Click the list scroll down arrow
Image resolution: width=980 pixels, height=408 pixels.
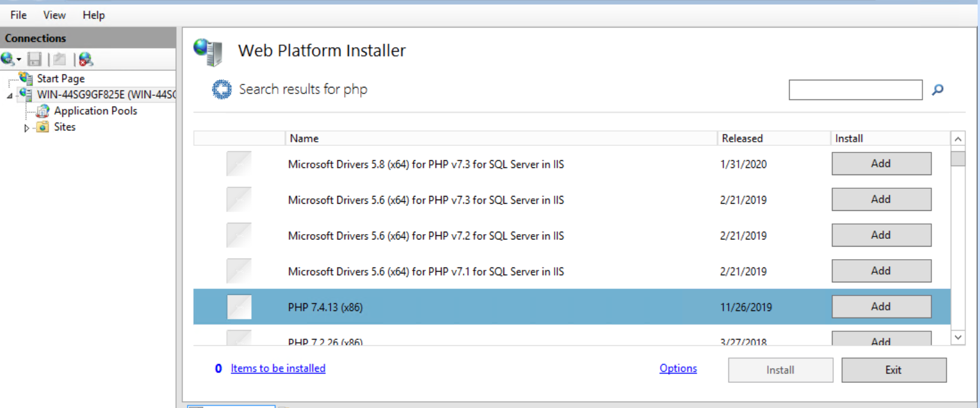(x=958, y=338)
